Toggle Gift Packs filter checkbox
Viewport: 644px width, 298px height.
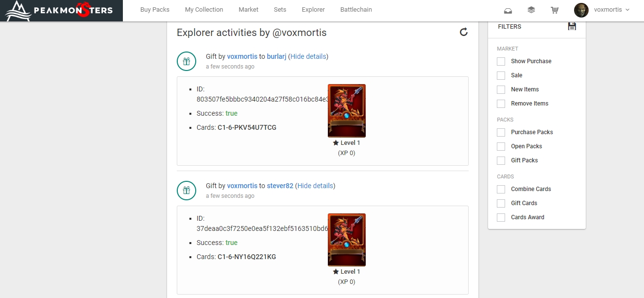pyautogui.click(x=501, y=160)
